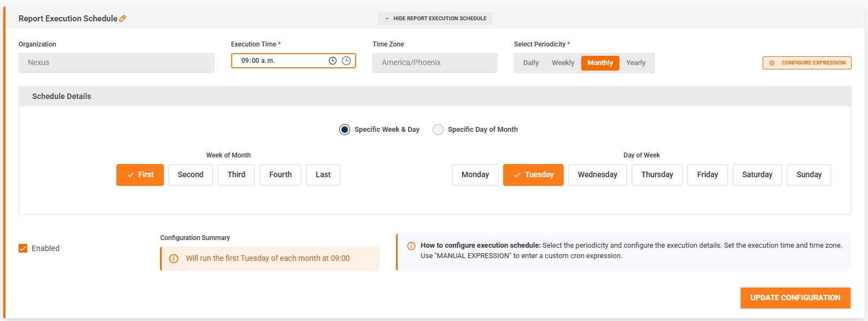Viewport: 868px width, 321px height.
Task: Click the edit pencil icon beside title
Action: pos(123,19)
